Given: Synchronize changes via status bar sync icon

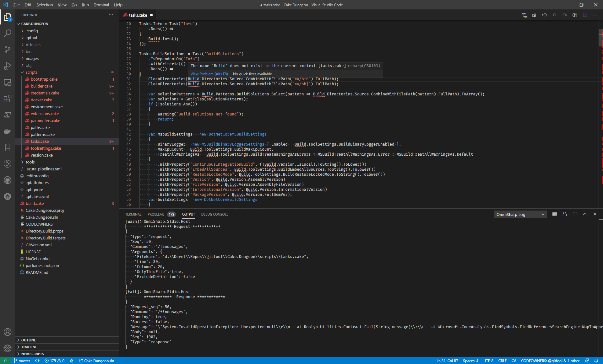Looking at the screenshot, I should 37,361.
